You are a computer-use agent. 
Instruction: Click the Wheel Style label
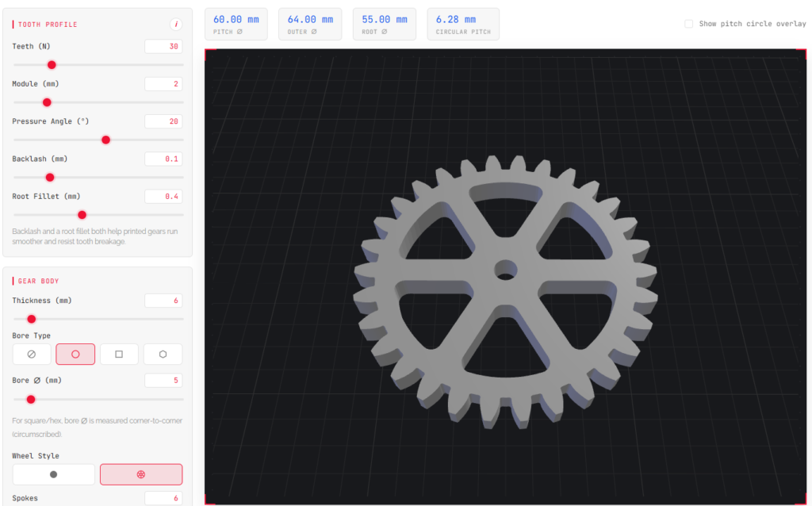click(x=36, y=456)
